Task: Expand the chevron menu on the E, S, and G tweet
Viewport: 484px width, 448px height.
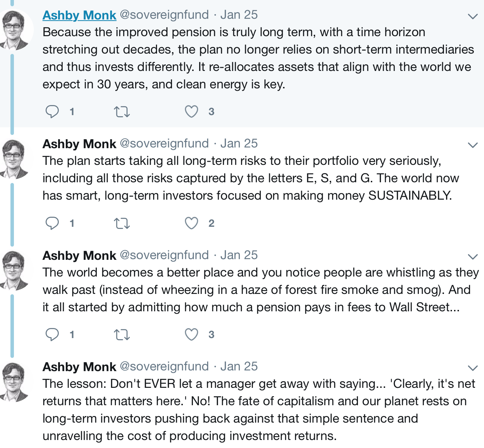Action: coord(473,145)
